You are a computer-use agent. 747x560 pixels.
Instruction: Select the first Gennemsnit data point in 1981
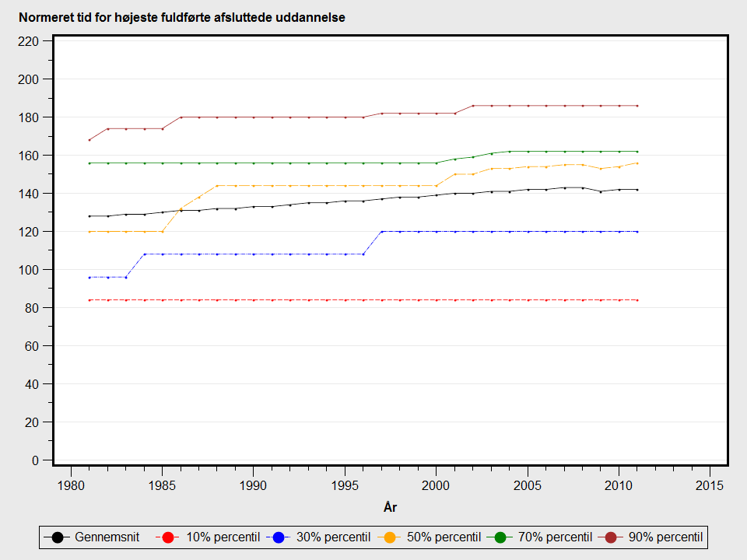click(x=89, y=216)
